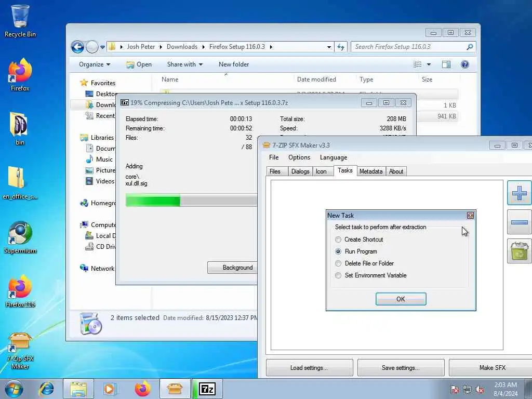This screenshot has height=399, width=532.
Task: Open Action Center flag tray icon
Action: [x=455, y=390]
